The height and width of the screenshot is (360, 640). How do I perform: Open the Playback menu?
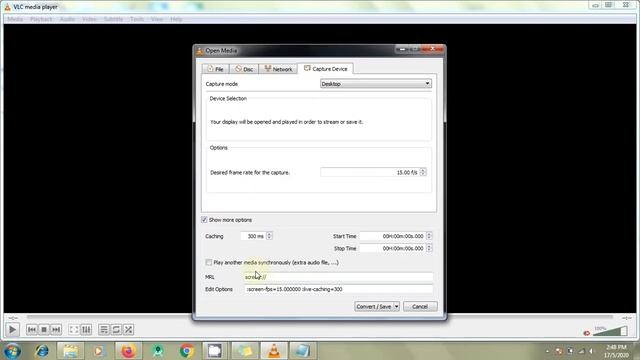coord(41,19)
